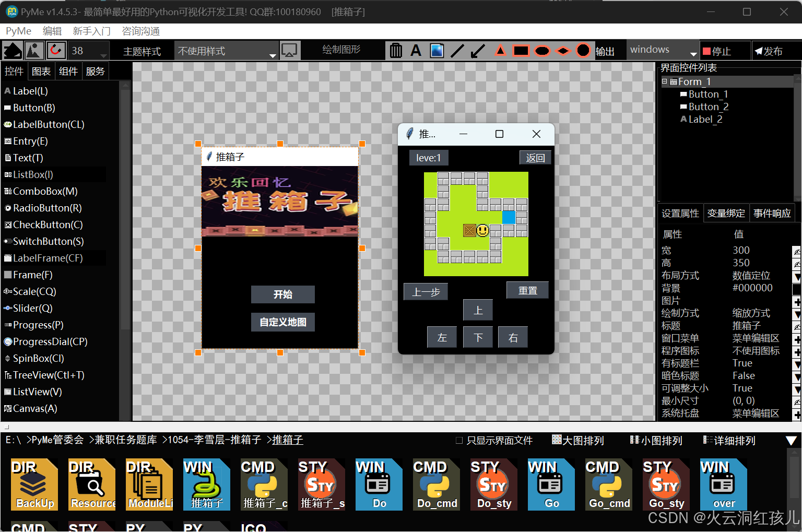Tick the 只显示界面文件 checkbox
Image resolution: width=802 pixels, height=532 pixels.
click(459, 441)
